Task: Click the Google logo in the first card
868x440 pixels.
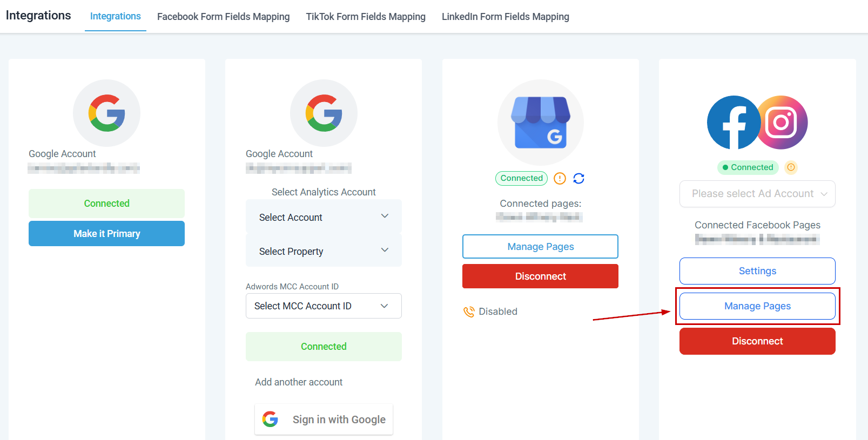Action: [107, 113]
